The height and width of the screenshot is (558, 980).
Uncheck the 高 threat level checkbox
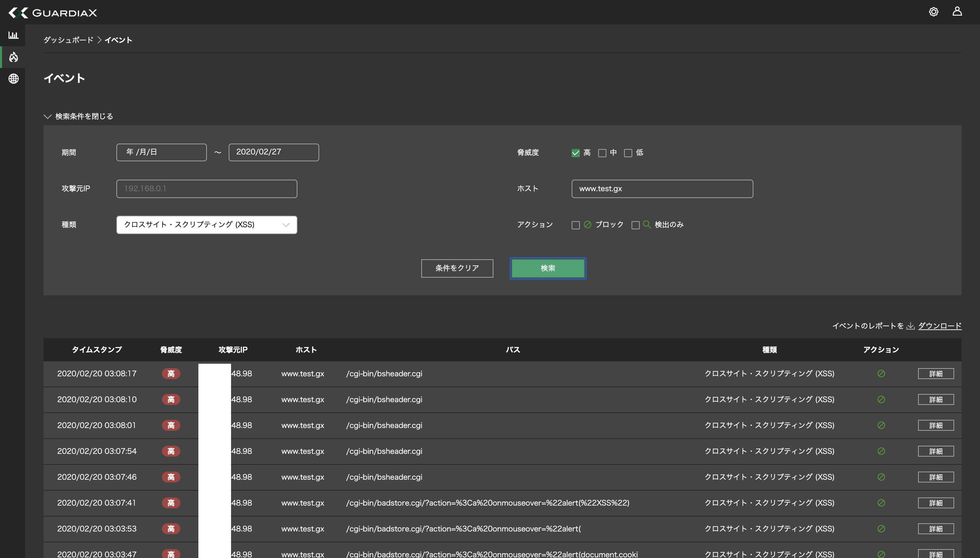tap(575, 153)
